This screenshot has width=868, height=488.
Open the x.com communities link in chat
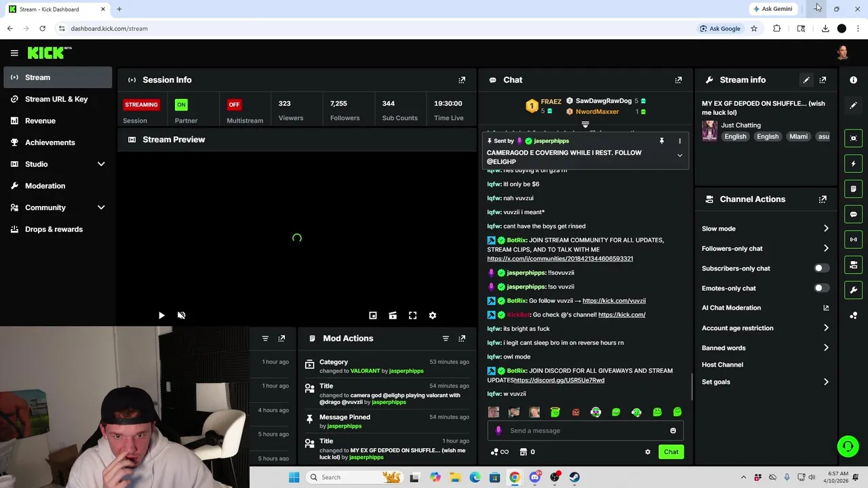coord(560,259)
